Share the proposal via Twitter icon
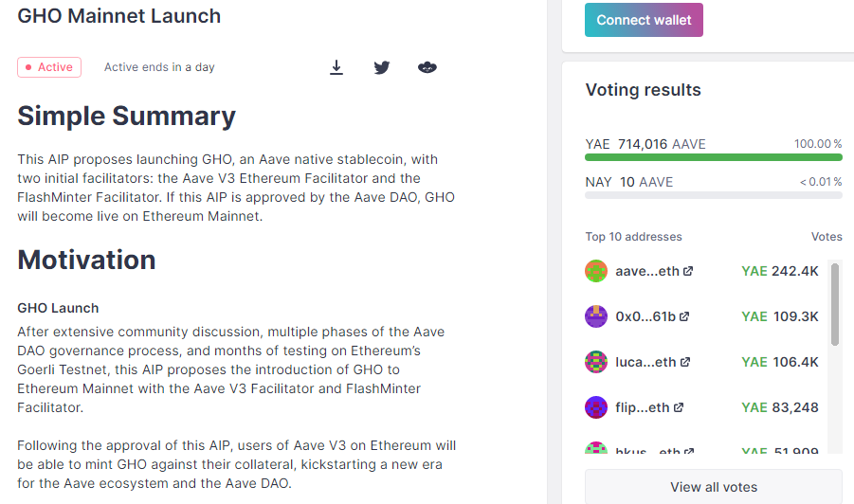 [x=382, y=67]
